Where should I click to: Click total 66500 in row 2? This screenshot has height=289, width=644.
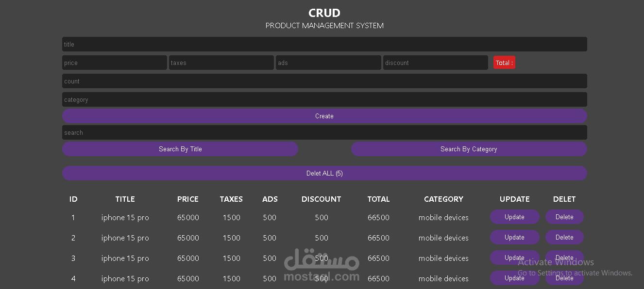pos(379,238)
